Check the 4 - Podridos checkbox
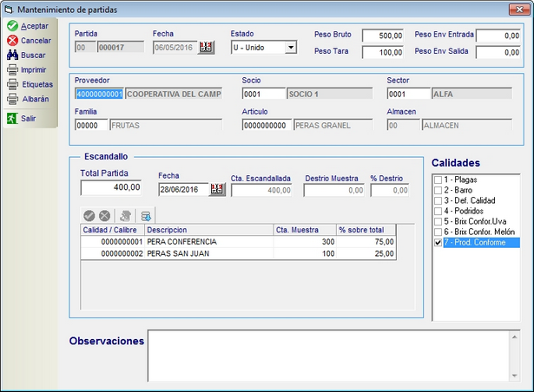Screen dimensions: 534x392 [438, 211]
